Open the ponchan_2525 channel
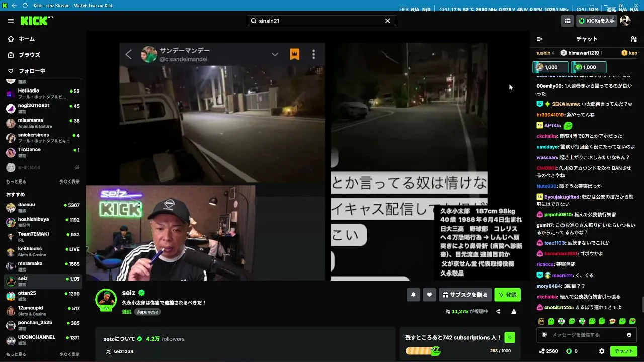This screenshot has width=644, height=362. [x=43, y=325]
